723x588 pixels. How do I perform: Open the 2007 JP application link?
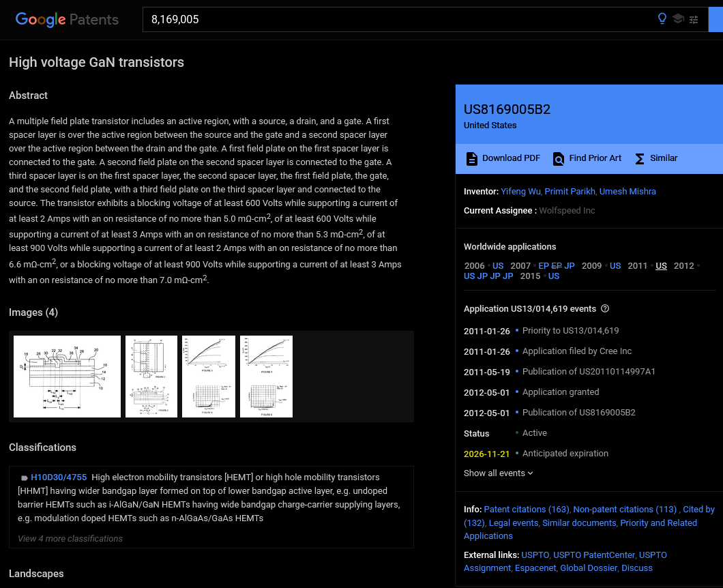click(570, 265)
